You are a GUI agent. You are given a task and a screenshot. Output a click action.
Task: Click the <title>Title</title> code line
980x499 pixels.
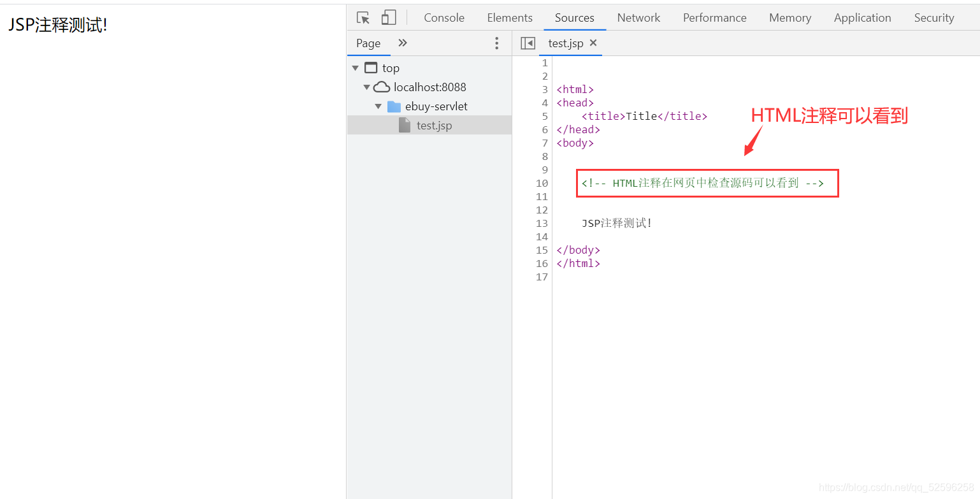[x=644, y=117]
